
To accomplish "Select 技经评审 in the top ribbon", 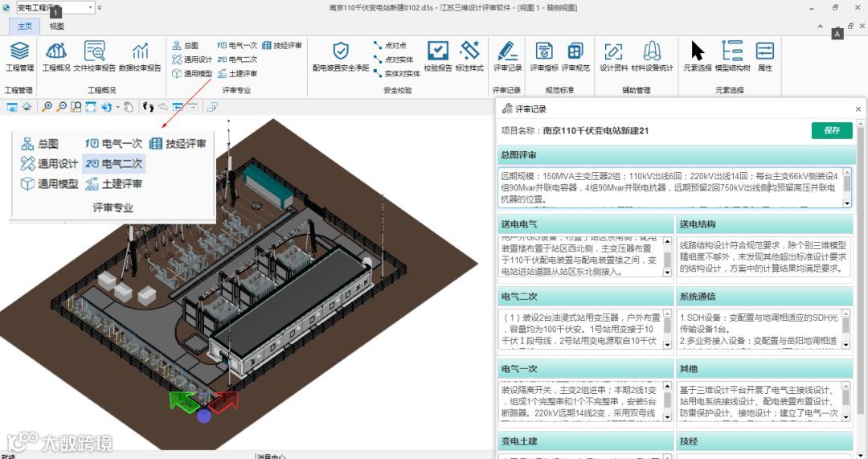I will pos(282,45).
